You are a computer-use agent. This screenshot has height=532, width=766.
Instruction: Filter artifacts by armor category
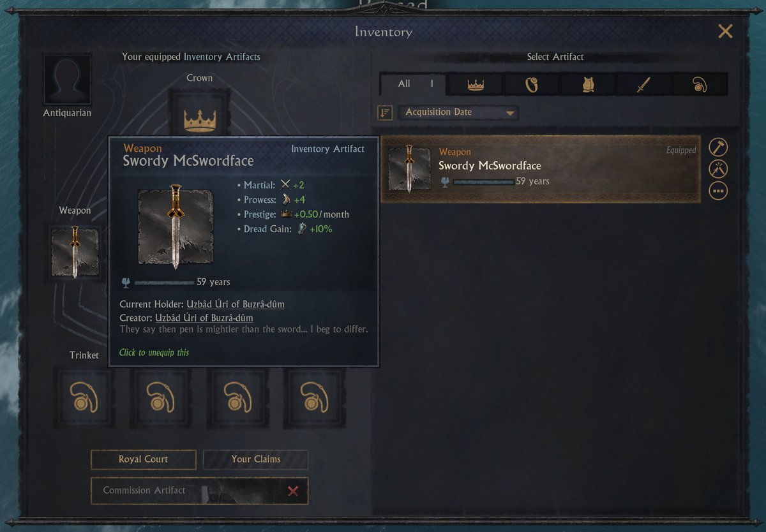click(588, 84)
